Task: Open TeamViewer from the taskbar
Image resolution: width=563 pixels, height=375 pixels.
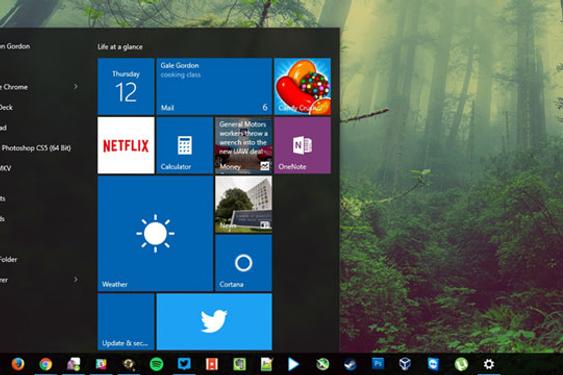Action: click(433, 364)
